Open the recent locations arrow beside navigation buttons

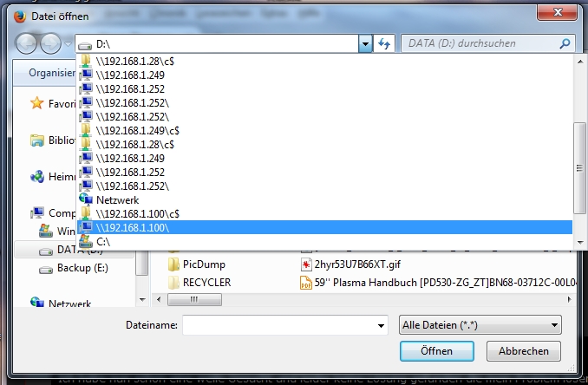(68, 44)
